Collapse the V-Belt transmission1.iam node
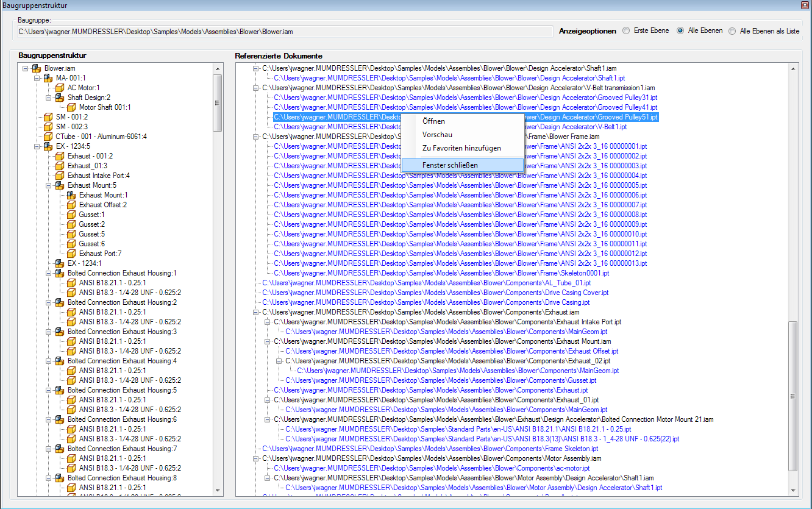812x509 pixels. (x=256, y=88)
